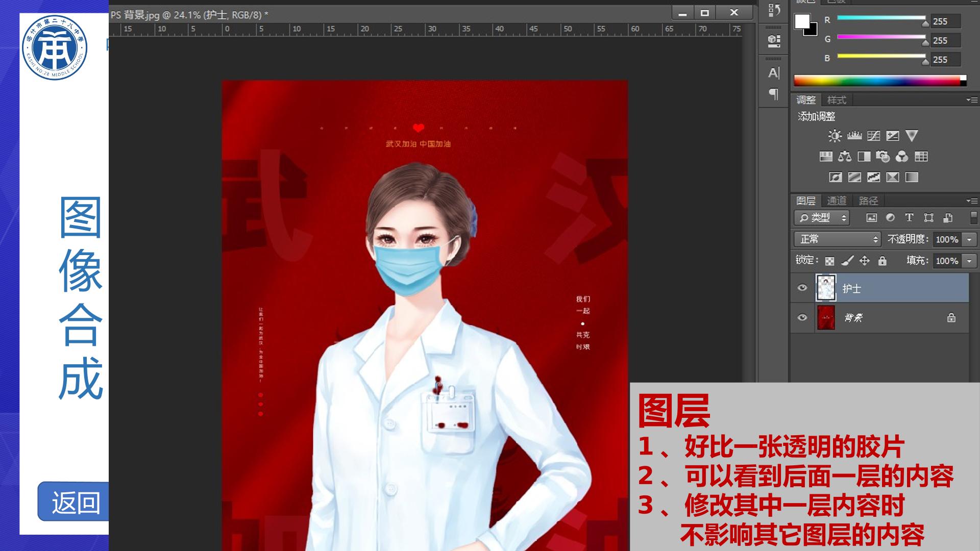Open the 调整 panel flyout menu
Image resolution: width=980 pixels, height=551 pixels.
coord(972,100)
